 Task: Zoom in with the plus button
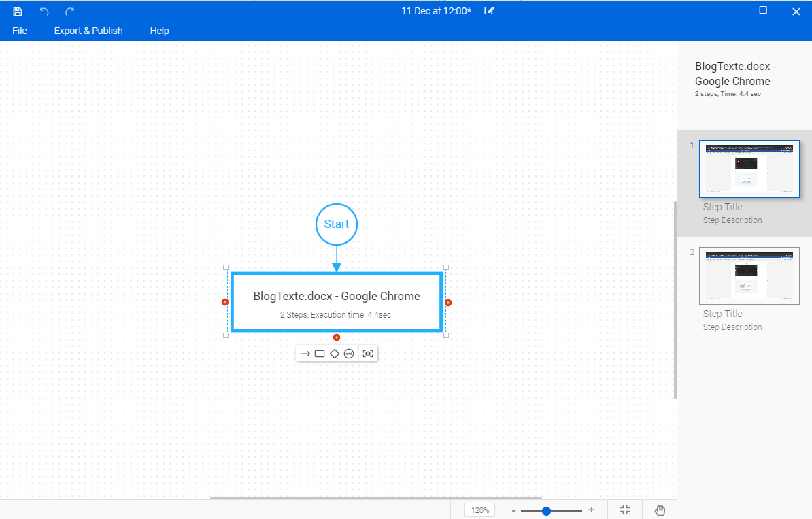592,509
